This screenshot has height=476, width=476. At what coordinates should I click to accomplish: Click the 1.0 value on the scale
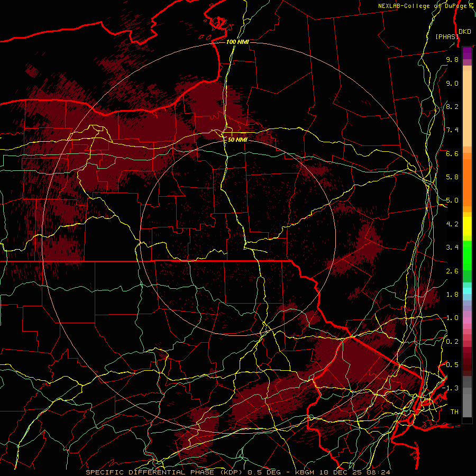tap(452, 318)
